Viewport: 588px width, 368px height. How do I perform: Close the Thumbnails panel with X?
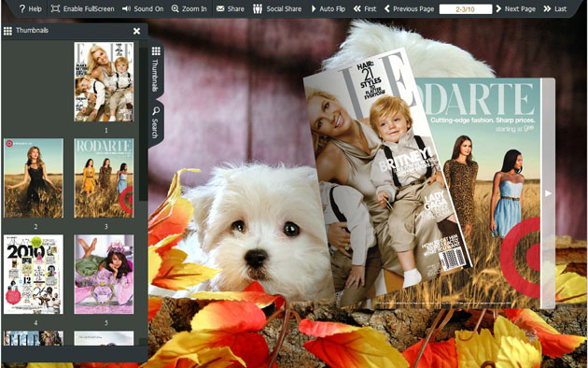[x=136, y=31]
